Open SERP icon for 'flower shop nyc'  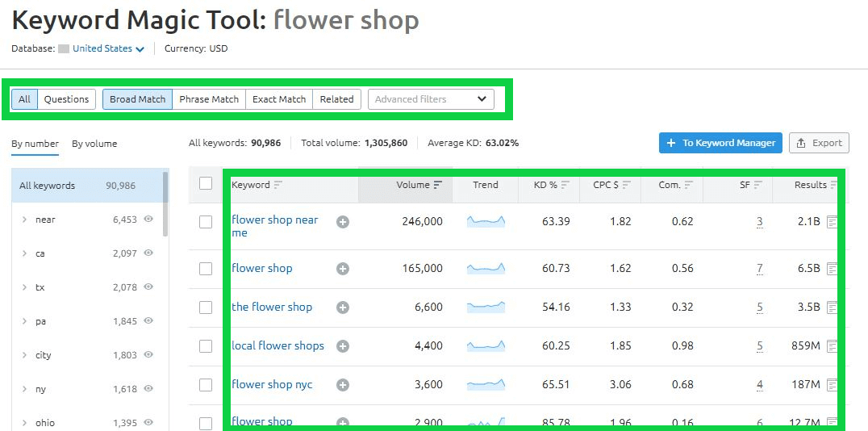[832, 385]
